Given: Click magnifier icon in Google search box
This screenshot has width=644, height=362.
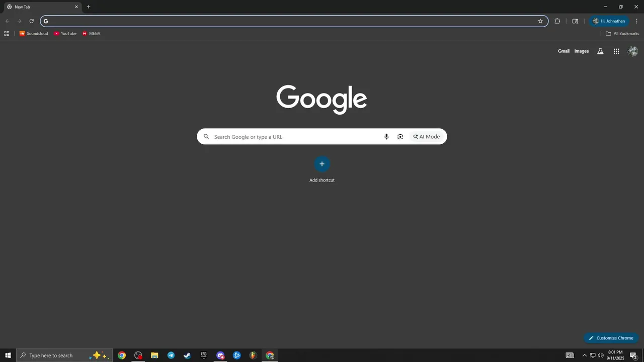Looking at the screenshot, I should [x=206, y=137].
